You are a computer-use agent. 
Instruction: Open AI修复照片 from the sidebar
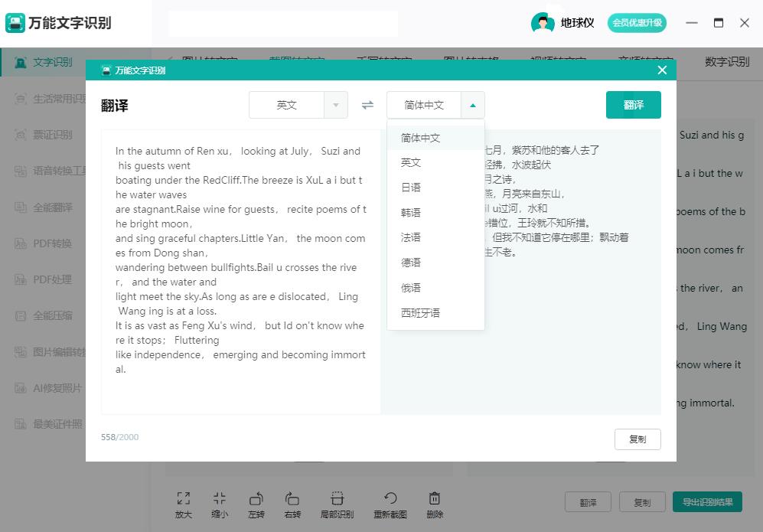click(48, 389)
